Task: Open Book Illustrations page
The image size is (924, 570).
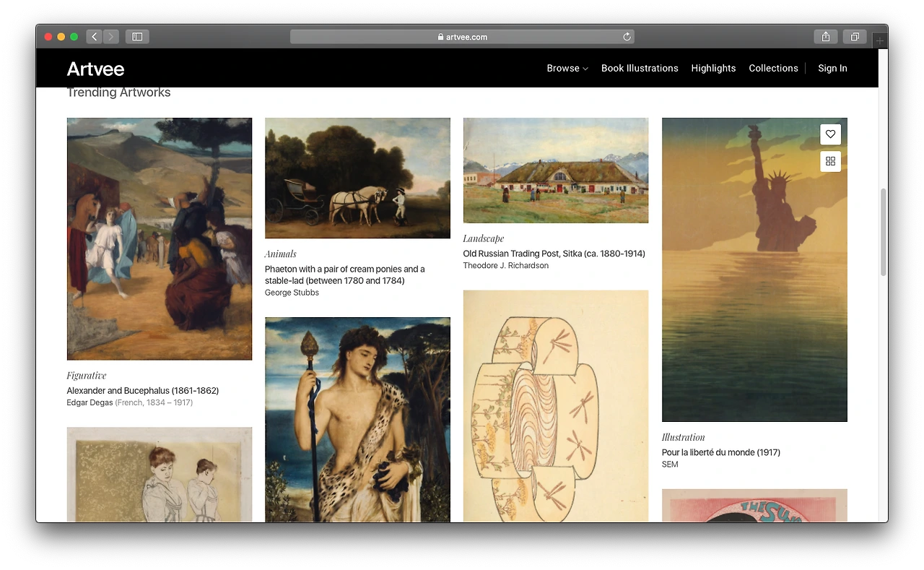Action: (x=640, y=68)
